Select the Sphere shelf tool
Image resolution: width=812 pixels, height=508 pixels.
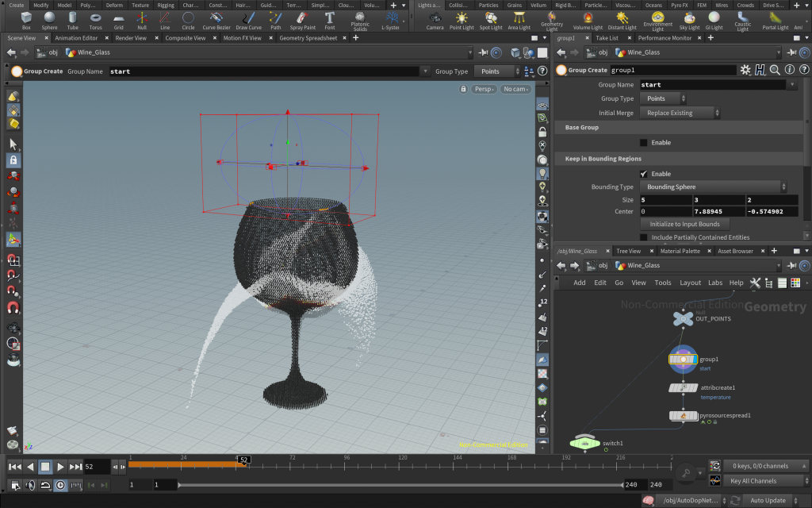click(x=49, y=21)
